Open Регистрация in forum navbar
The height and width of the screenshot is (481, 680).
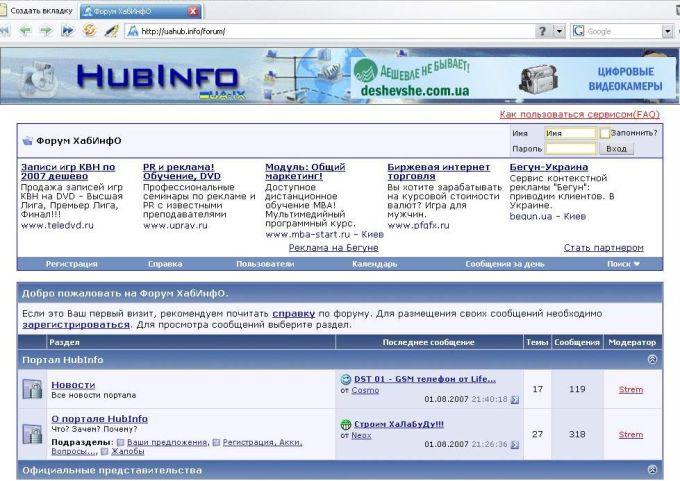click(72, 264)
